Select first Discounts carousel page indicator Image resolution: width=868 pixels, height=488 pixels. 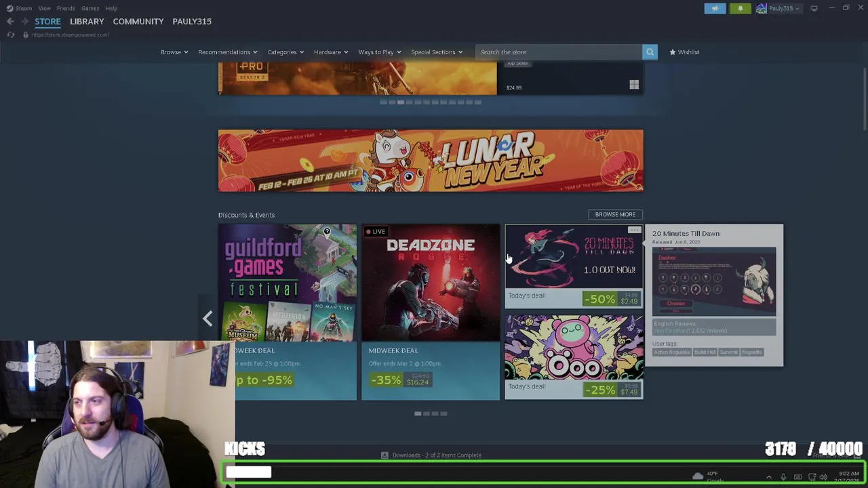(418, 413)
